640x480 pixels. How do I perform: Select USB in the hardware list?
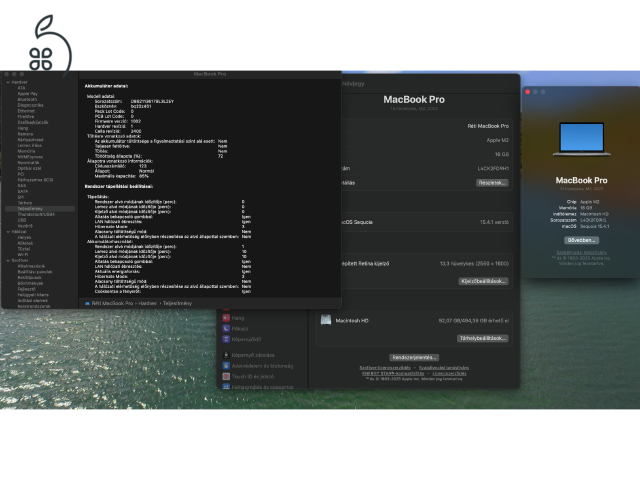[x=22, y=220]
